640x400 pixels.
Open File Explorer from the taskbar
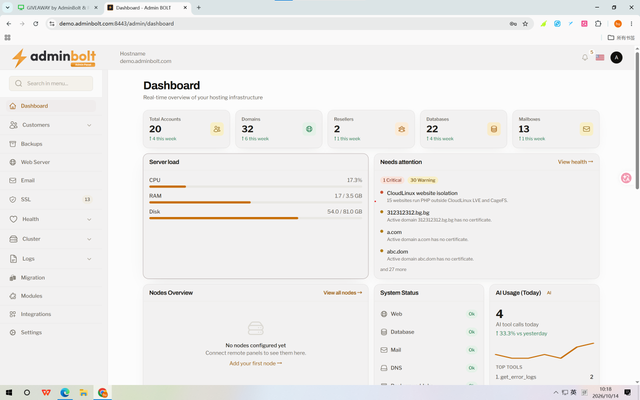coord(84,393)
